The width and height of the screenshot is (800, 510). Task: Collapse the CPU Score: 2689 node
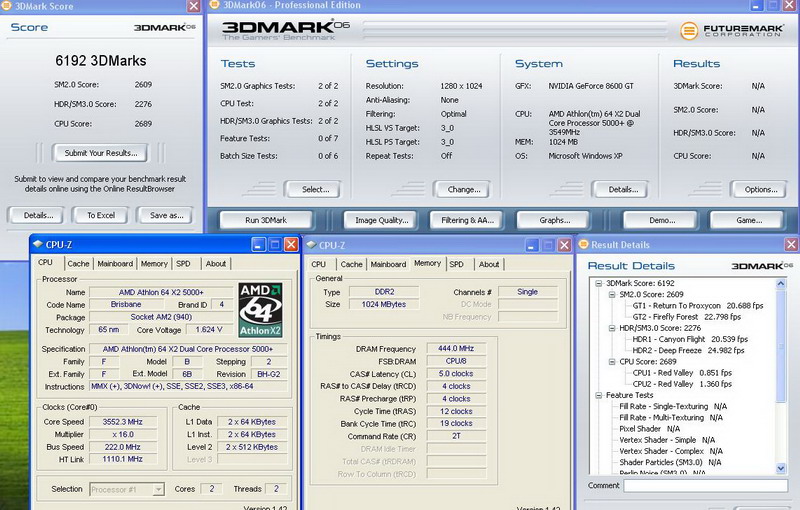pos(612,362)
